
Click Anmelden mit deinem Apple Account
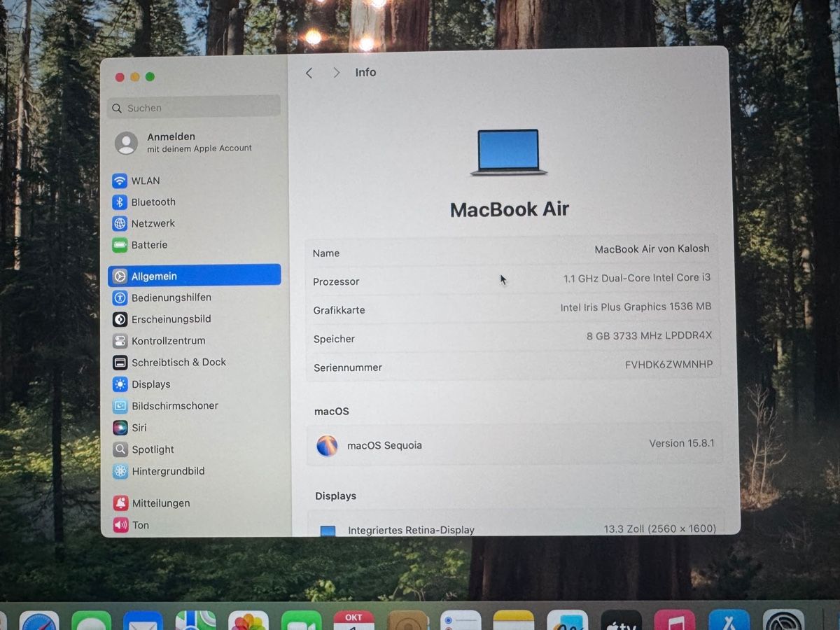click(185, 142)
